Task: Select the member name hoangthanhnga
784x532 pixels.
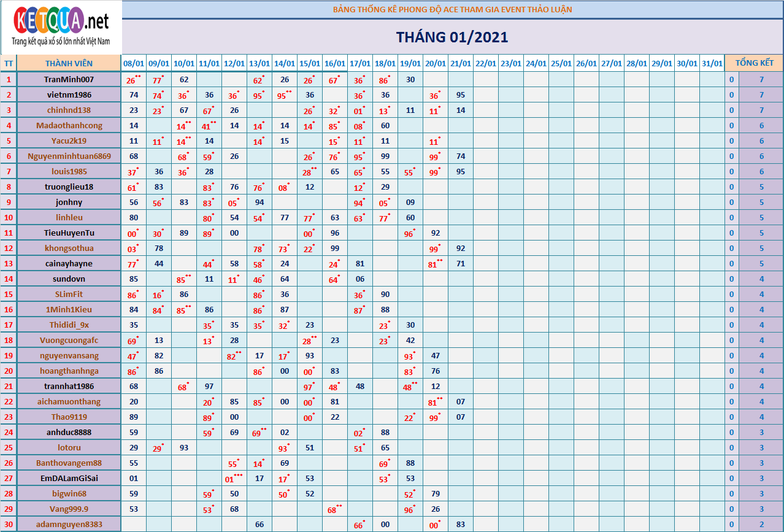Action: coord(69,371)
